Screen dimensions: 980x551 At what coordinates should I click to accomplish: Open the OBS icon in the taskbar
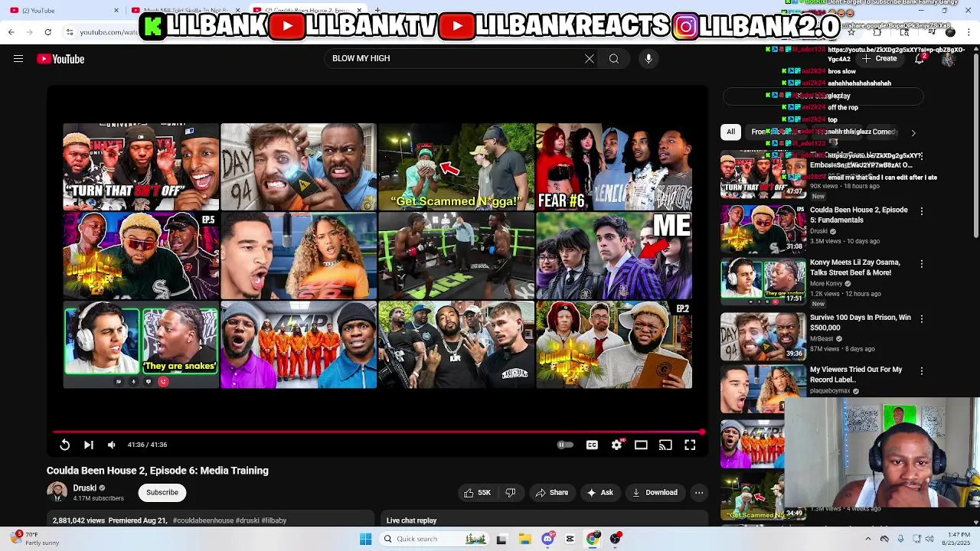pos(615,539)
